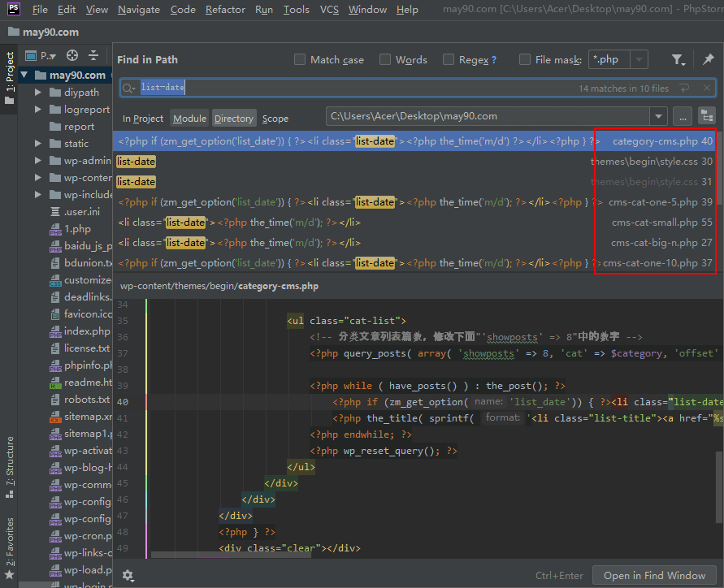Screen dimensions: 724x588
Task: Expand the static folder
Action: pos(38,144)
